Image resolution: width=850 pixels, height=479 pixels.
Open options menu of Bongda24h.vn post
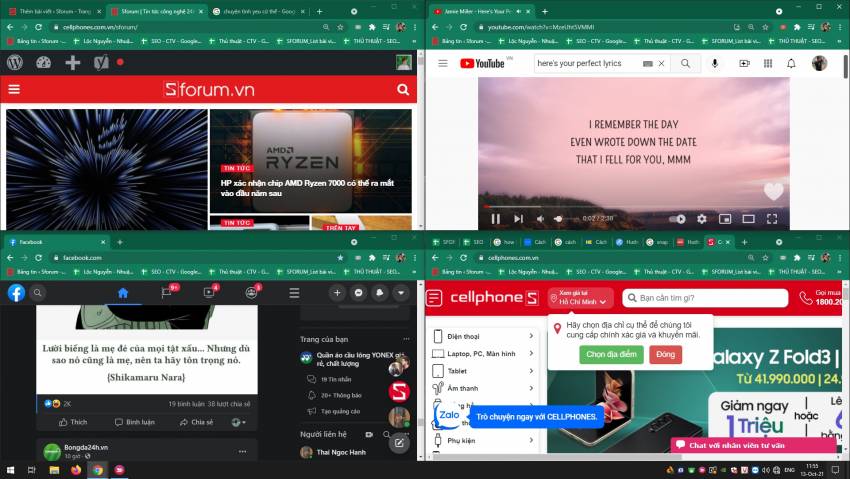click(242, 451)
